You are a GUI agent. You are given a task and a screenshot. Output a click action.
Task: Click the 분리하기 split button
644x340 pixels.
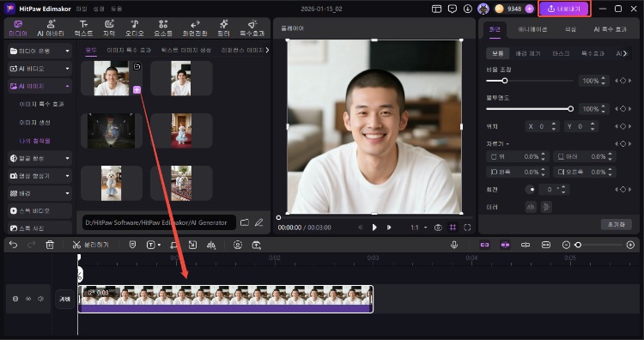pyautogui.click(x=91, y=246)
